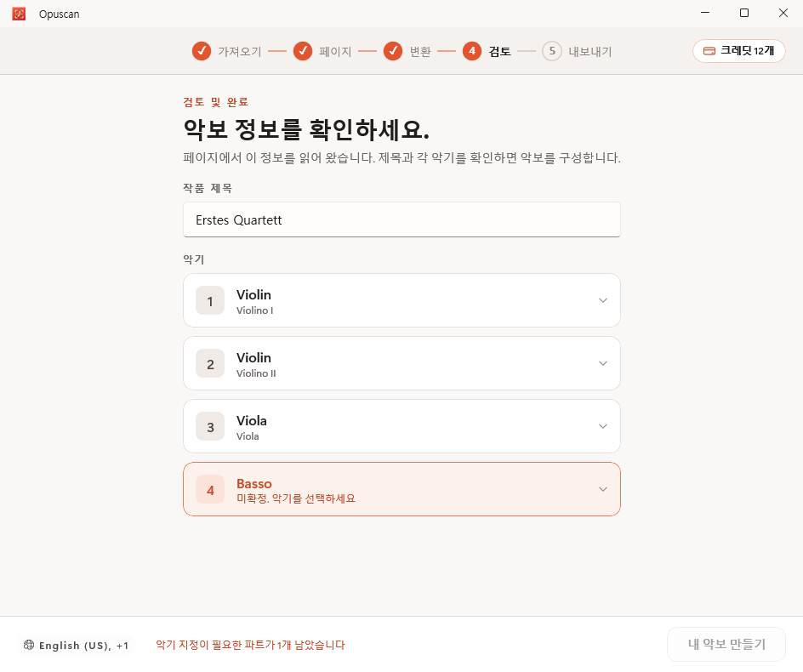Close the Opuscan window
This screenshot has width=803, height=672.
783,13
